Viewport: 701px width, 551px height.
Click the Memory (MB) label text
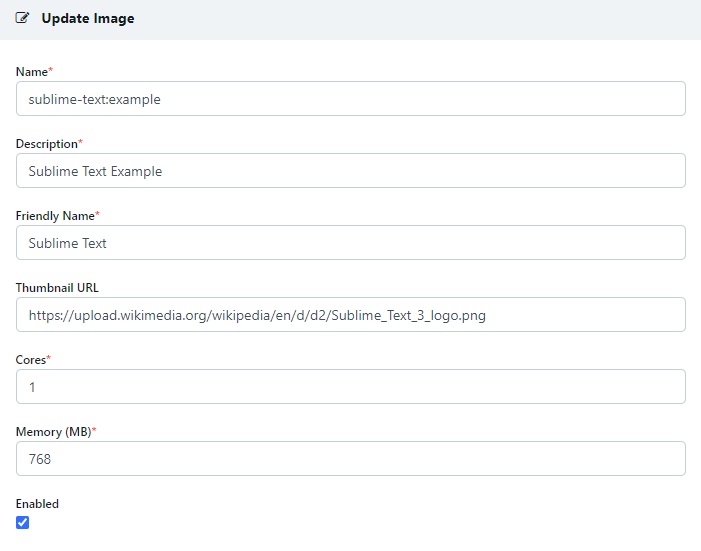52,432
